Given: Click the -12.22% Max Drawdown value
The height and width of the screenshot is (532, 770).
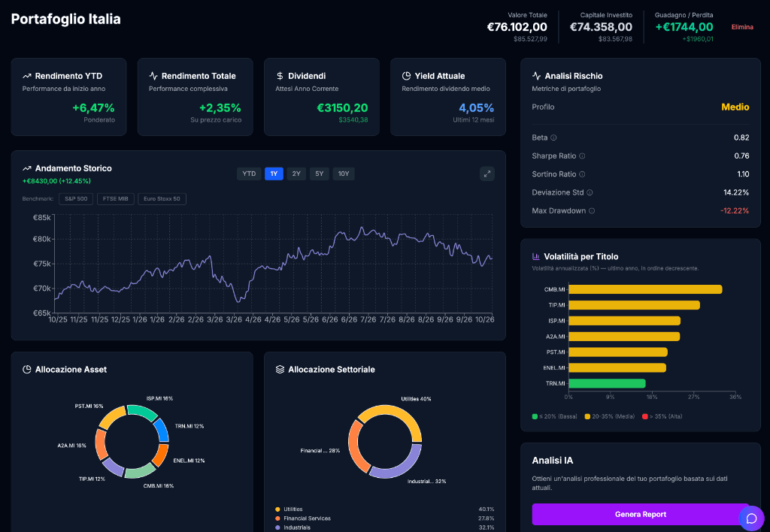Looking at the screenshot, I should [x=735, y=211].
